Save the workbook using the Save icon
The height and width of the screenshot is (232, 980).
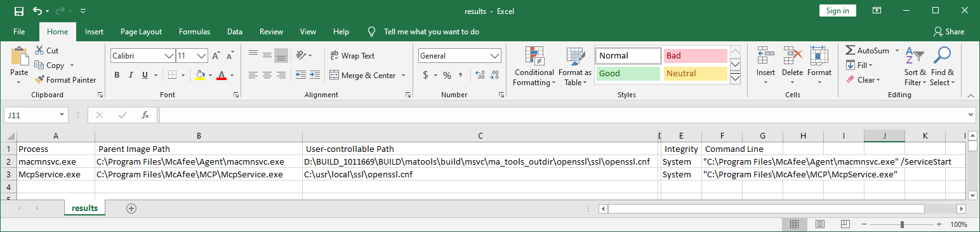[18, 11]
